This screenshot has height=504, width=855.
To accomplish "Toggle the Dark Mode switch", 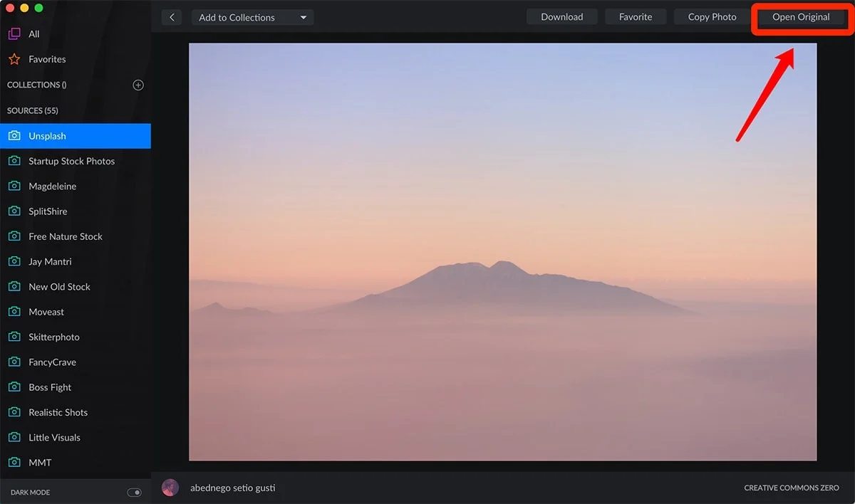I will tap(134, 493).
